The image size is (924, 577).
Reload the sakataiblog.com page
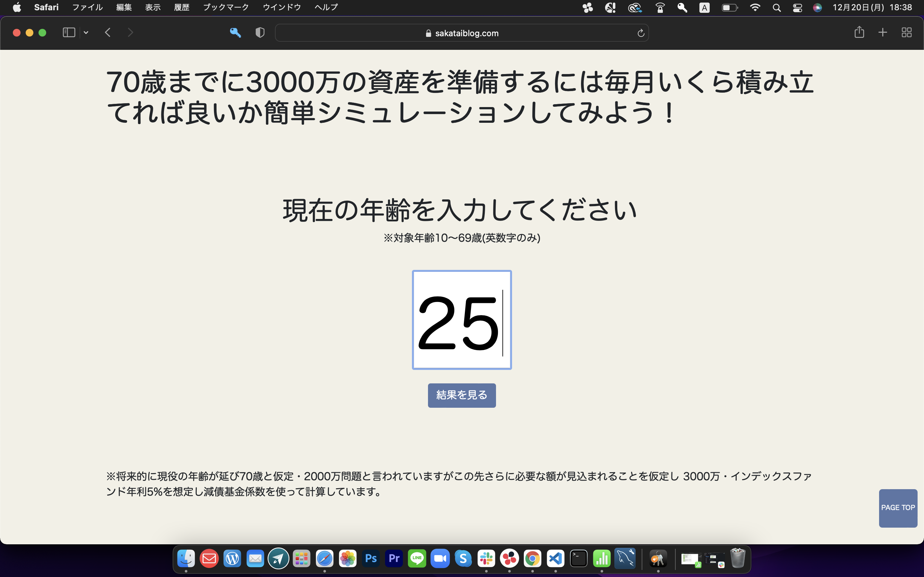[640, 33]
